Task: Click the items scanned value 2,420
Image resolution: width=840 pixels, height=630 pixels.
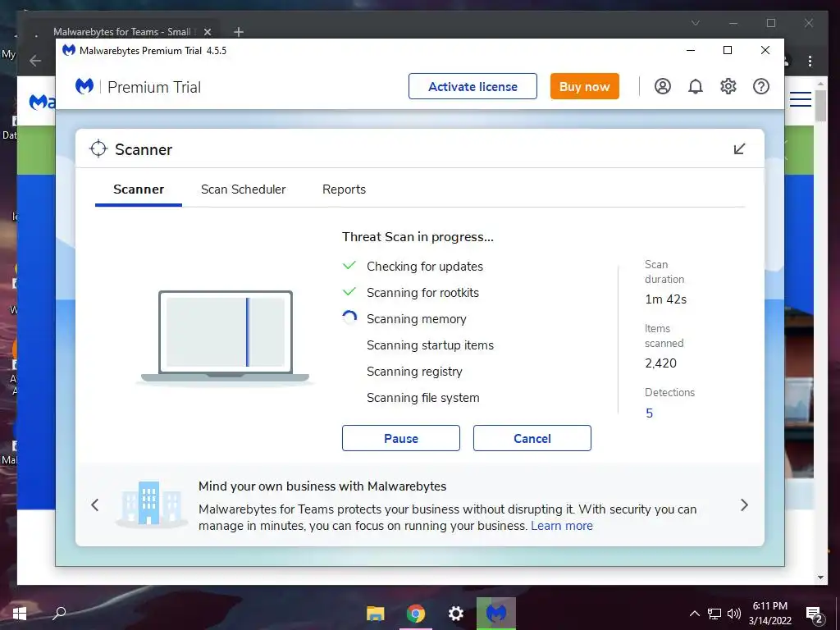Action: 660,363
